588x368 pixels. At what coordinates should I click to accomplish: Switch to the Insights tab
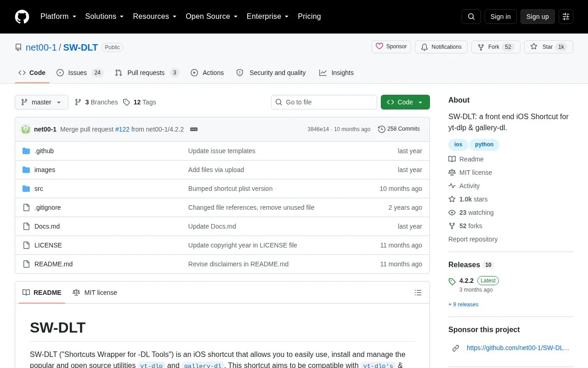pos(337,73)
